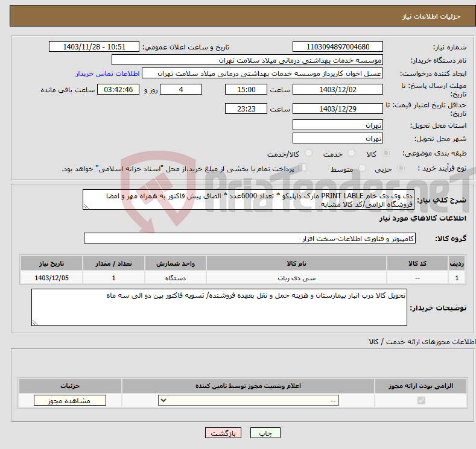Open the supplier permit status dropdown

pyautogui.click(x=249, y=401)
